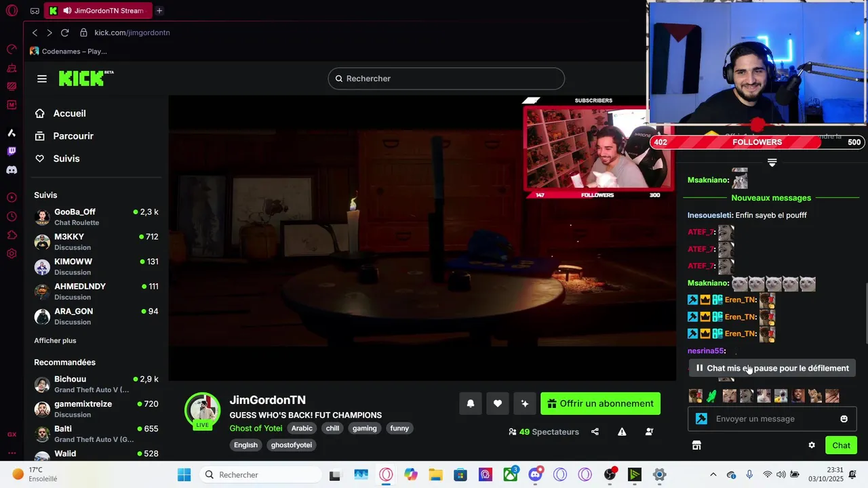Image resolution: width=868 pixels, height=488 pixels.
Task: Open the Kick hamburger menu
Action: point(42,79)
